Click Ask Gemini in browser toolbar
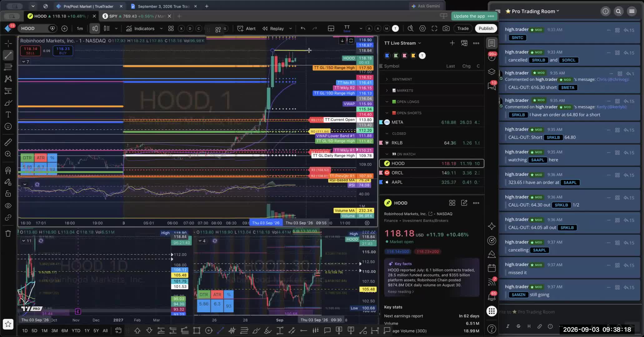The height and width of the screenshot is (337, 644). pyautogui.click(x=425, y=6)
